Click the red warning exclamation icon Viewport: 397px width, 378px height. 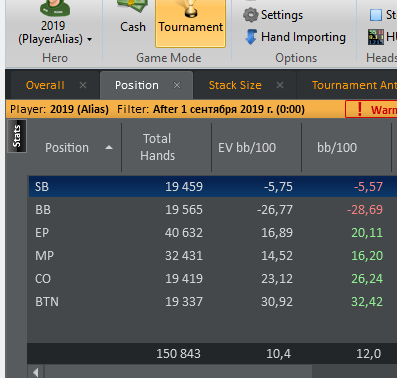coord(359,109)
